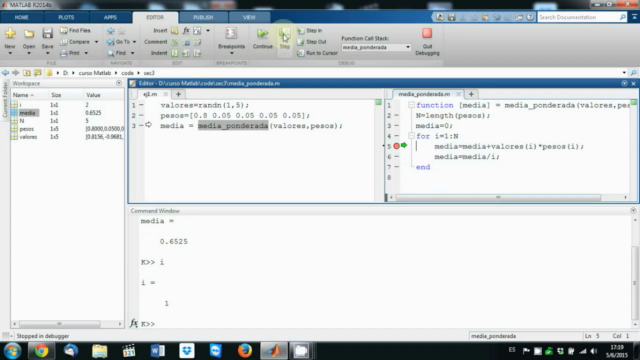Open Chrome from the taskbar
The image size is (640, 360).
[41, 351]
